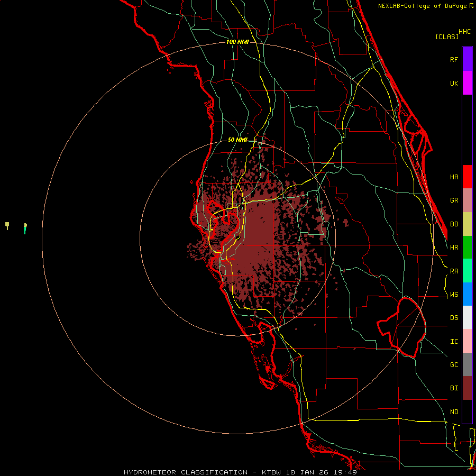This screenshot has height=476, width=476.
Task: Click the 50 NMI range ring label
Action: click(237, 140)
